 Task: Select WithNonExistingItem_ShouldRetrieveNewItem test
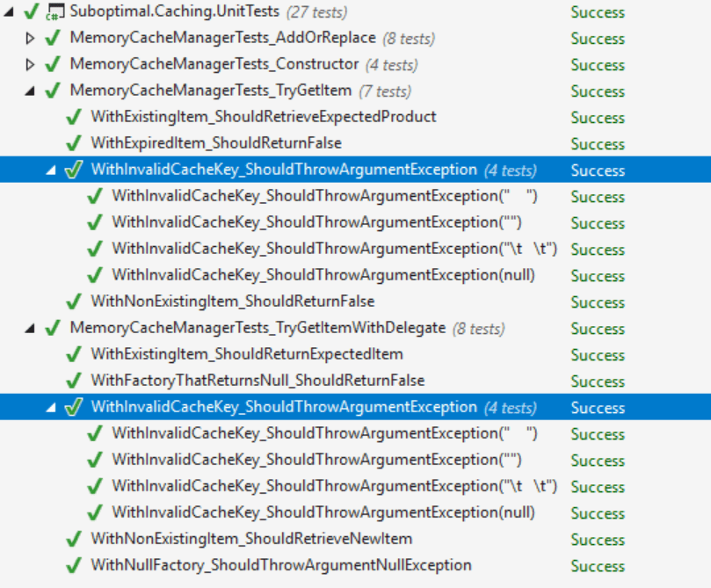(251, 539)
